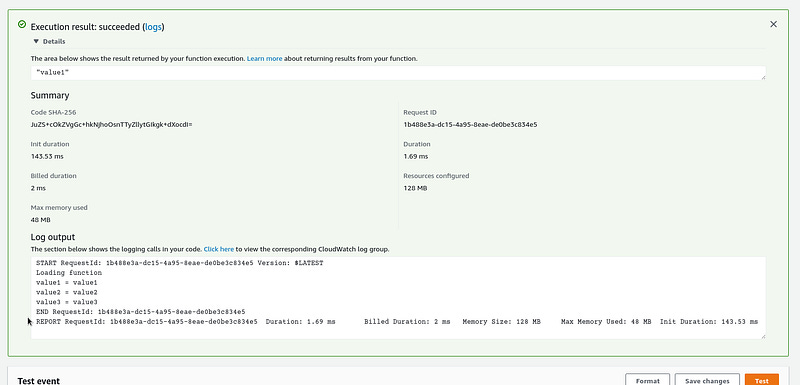Select the Code SHA-256 hash value
The image size is (800, 385).
point(111,124)
